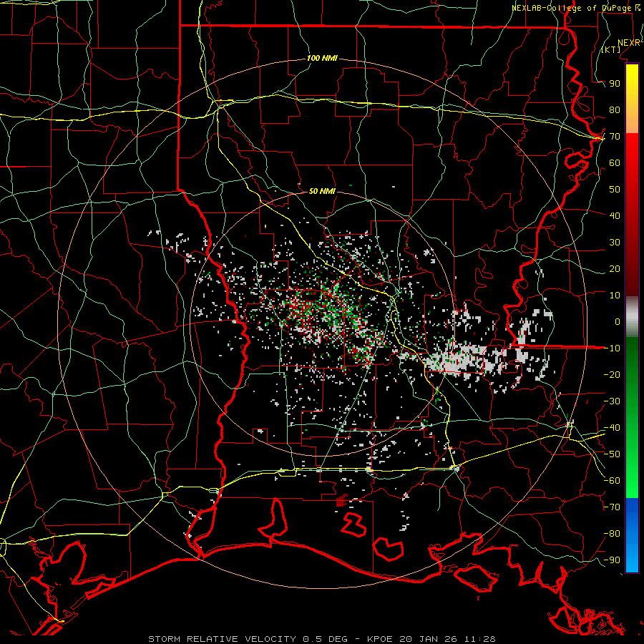Click the 100 NMI range ring label

pos(322,58)
